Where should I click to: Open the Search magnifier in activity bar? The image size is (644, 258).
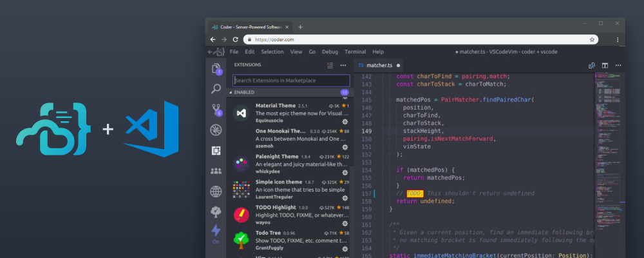216,89
